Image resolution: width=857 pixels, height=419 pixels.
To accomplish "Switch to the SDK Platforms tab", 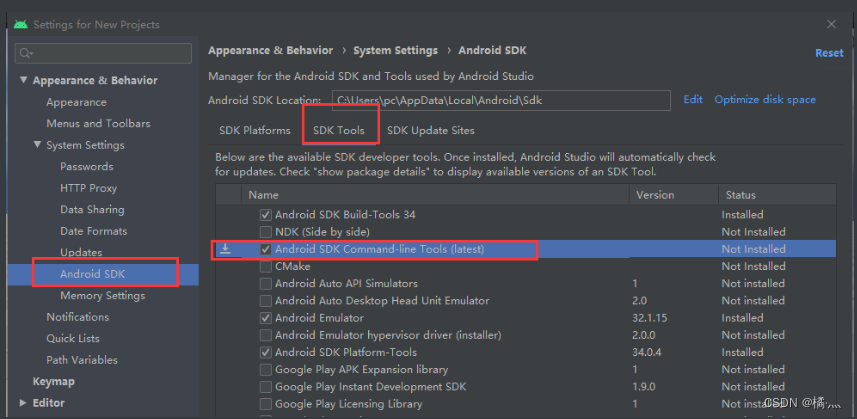I will [255, 131].
